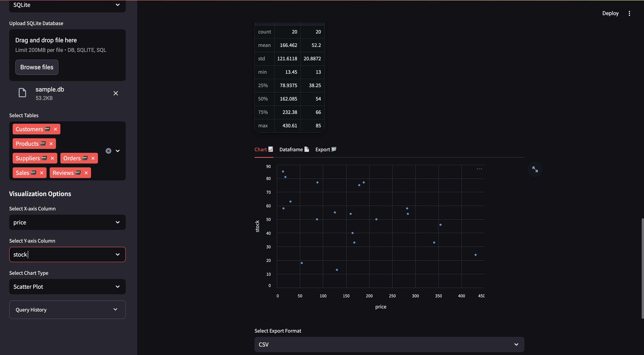The height and width of the screenshot is (355, 644).
Task: Remove the Products table tag
Action: click(51, 144)
